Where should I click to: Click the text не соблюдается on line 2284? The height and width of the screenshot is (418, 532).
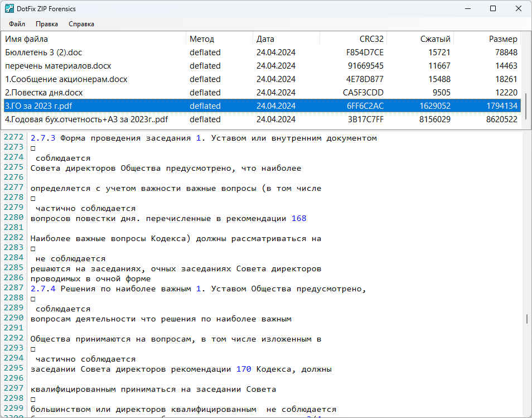point(71,259)
